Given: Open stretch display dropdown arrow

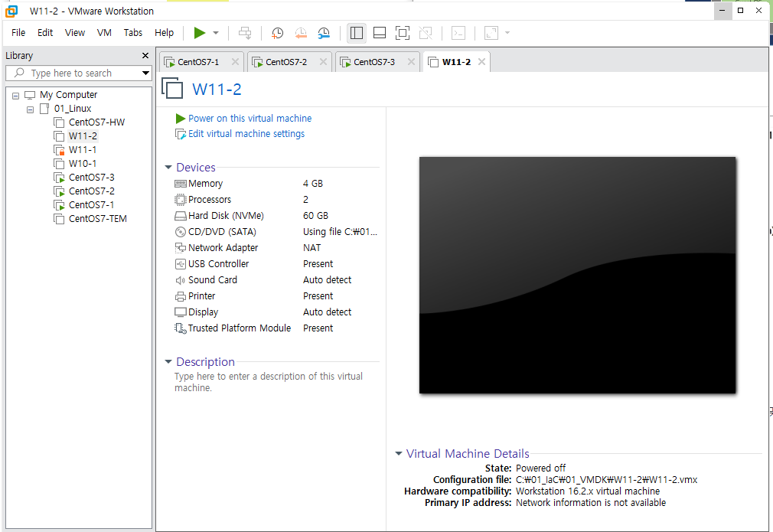Looking at the screenshot, I should (507, 33).
